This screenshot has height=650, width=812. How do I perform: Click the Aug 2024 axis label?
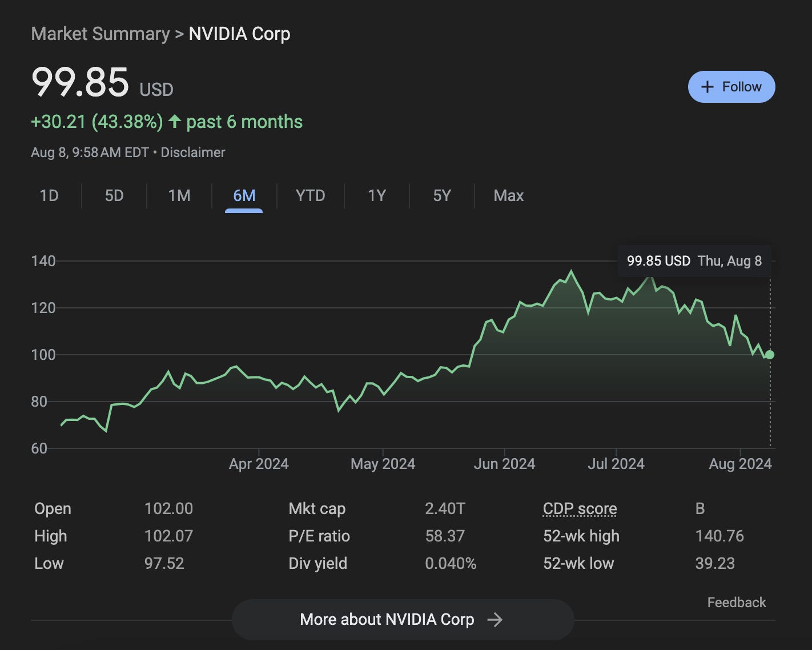coord(740,464)
